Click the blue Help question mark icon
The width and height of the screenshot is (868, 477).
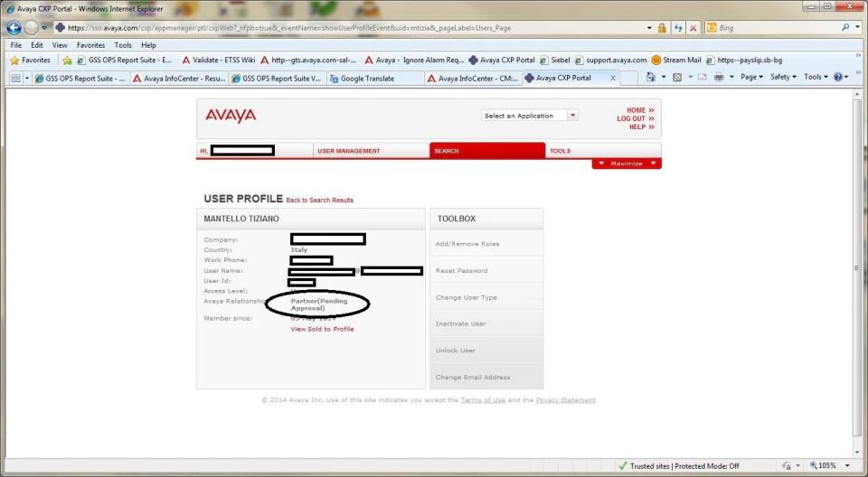(x=838, y=77)
